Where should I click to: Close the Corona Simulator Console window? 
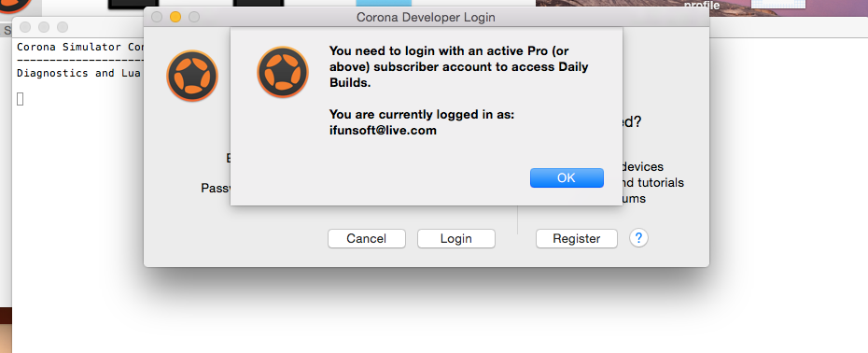tap(25, 27)
